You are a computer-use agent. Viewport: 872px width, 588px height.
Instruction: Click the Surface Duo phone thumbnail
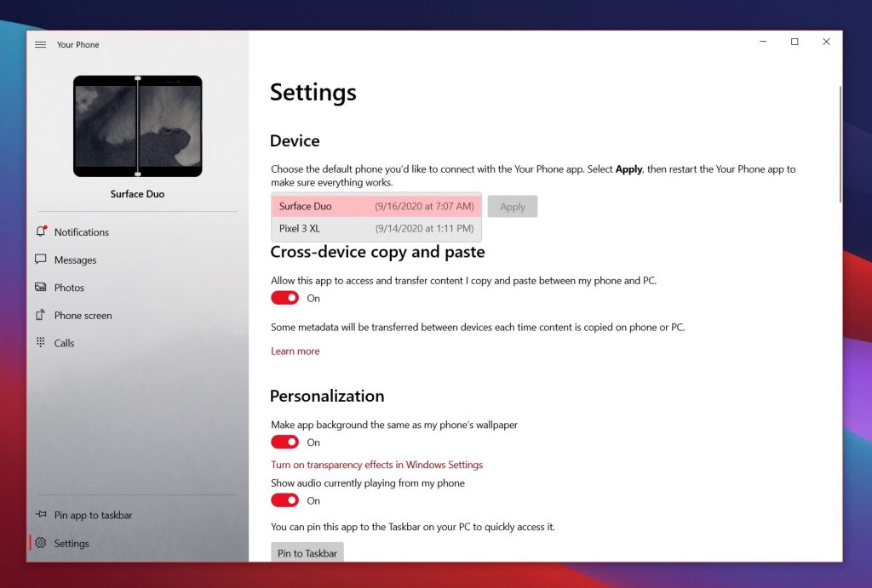137,126
